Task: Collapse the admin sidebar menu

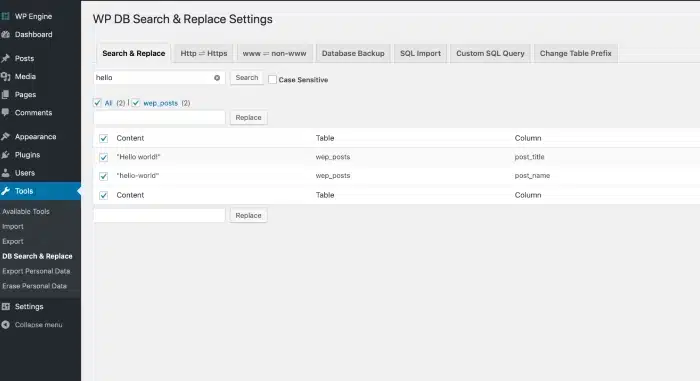Action: click(32, 325)
